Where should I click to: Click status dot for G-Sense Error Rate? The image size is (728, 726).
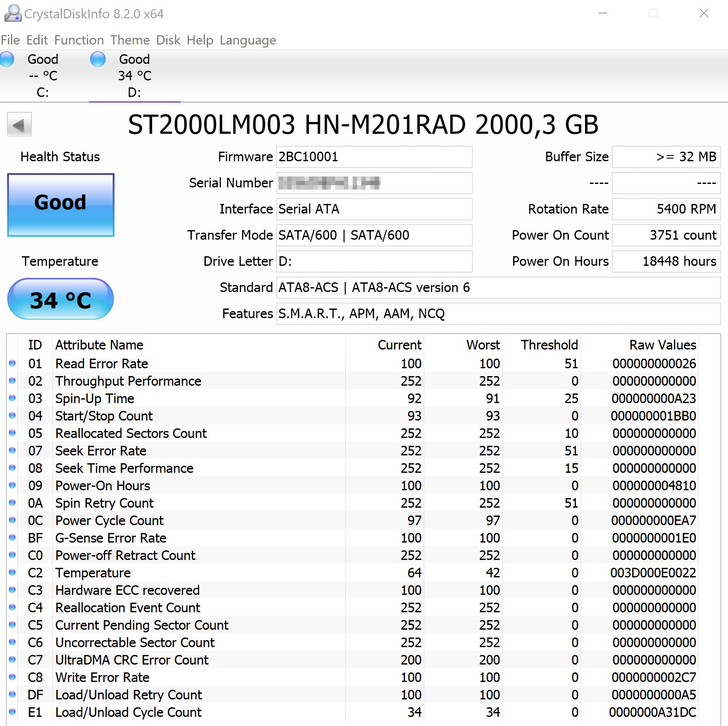[12, 537]
